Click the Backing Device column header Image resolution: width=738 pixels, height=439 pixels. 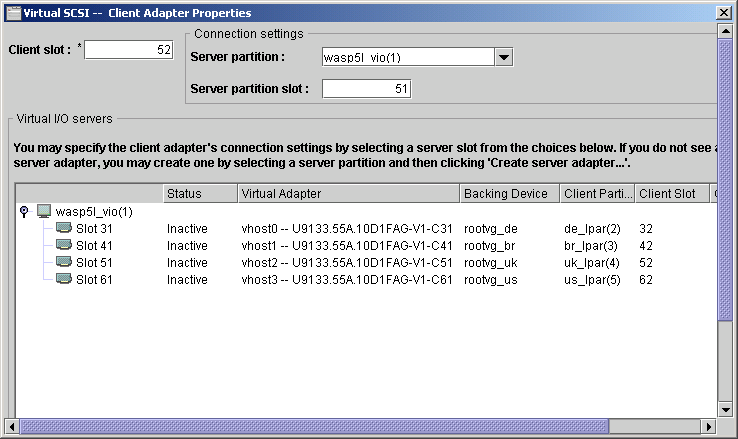click(510, 194)
